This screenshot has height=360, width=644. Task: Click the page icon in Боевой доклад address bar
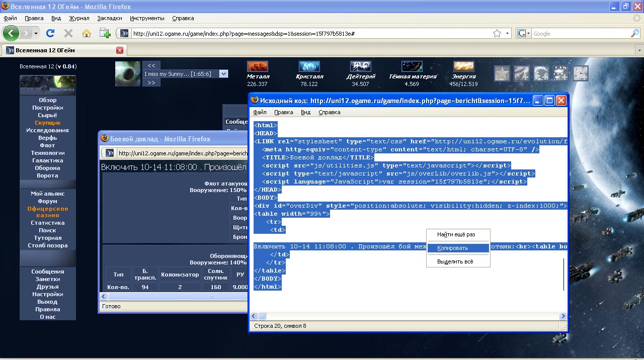(x=110, y=153)
